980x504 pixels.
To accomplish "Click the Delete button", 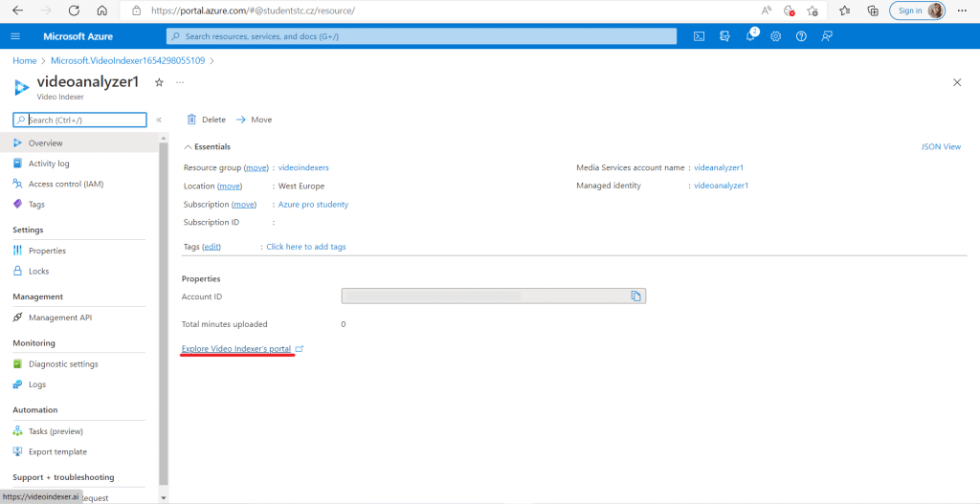I will (x=206, y=120).
